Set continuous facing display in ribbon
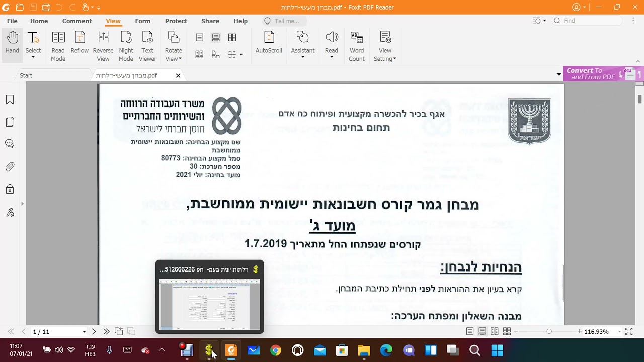Image resolution: width=644 pixels, height=362 pixels. point(199,54)
